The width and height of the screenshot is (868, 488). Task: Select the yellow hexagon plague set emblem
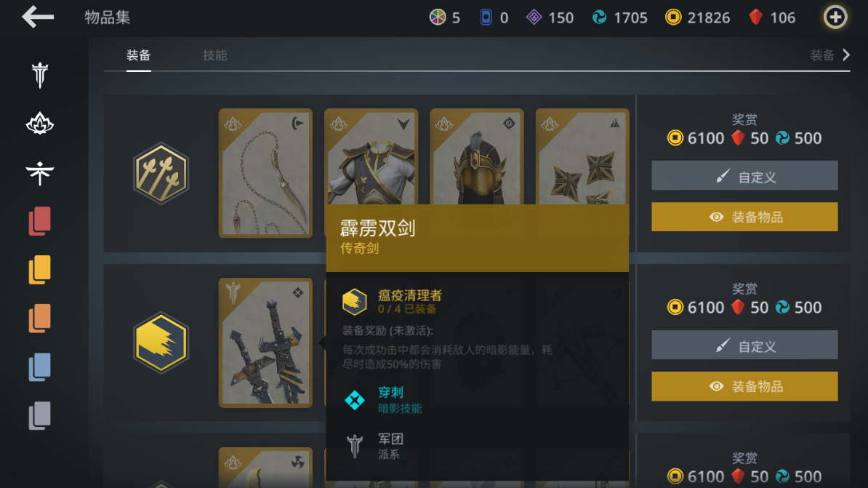[161, 343]
